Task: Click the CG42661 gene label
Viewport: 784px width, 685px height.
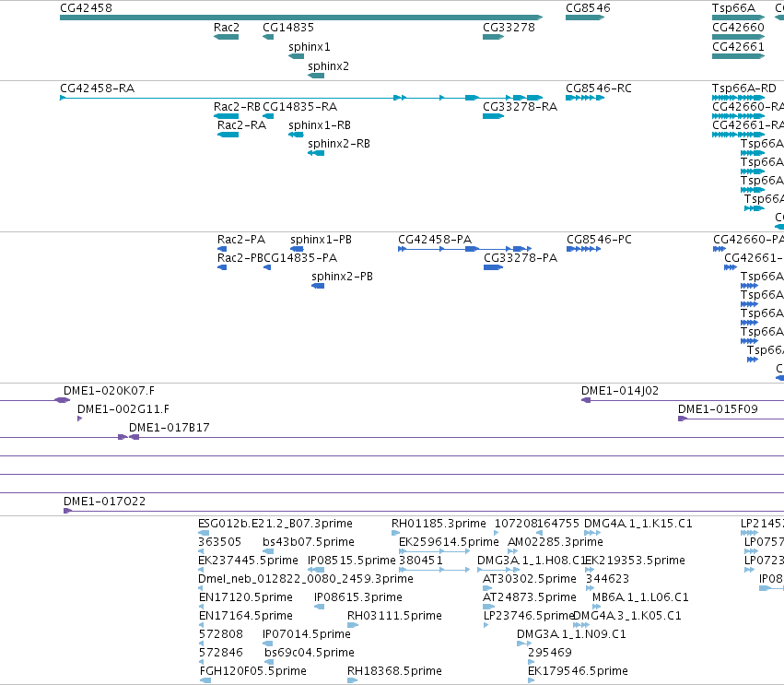Action: [738, 47]
